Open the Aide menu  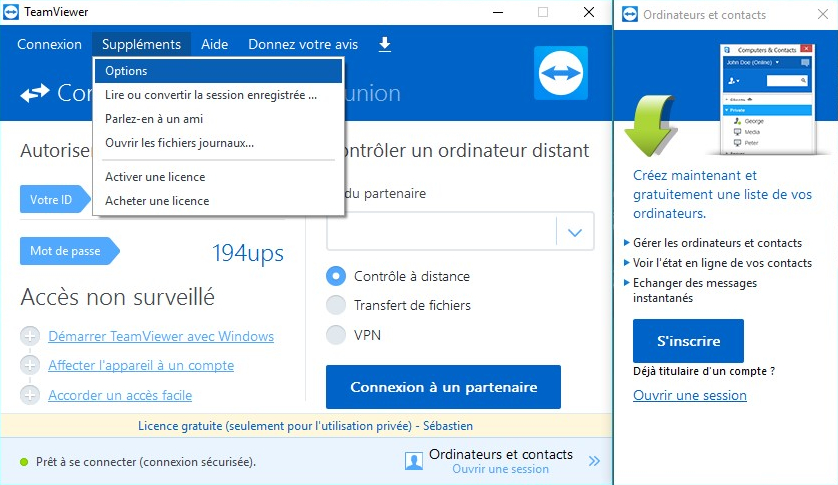click(x=214, y=44)
